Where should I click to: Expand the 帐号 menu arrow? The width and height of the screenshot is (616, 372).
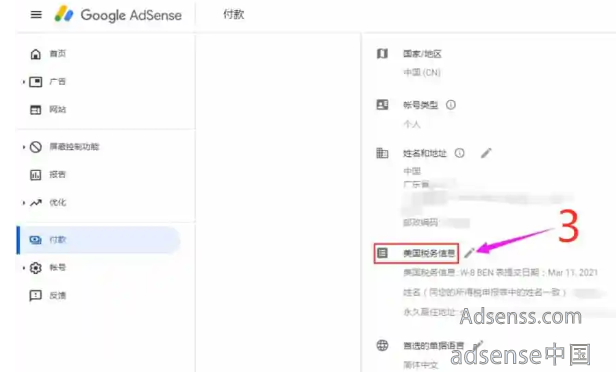point(24,268)
